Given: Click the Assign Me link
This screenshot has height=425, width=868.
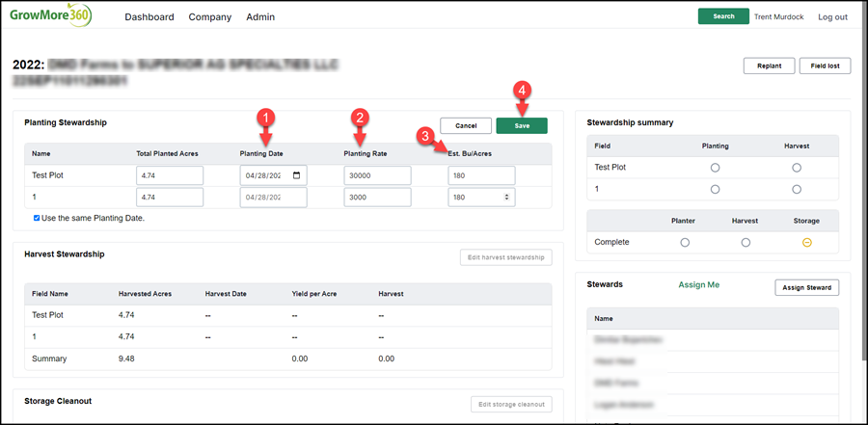Looking at the screenshot, I should (x=699, y=284).
